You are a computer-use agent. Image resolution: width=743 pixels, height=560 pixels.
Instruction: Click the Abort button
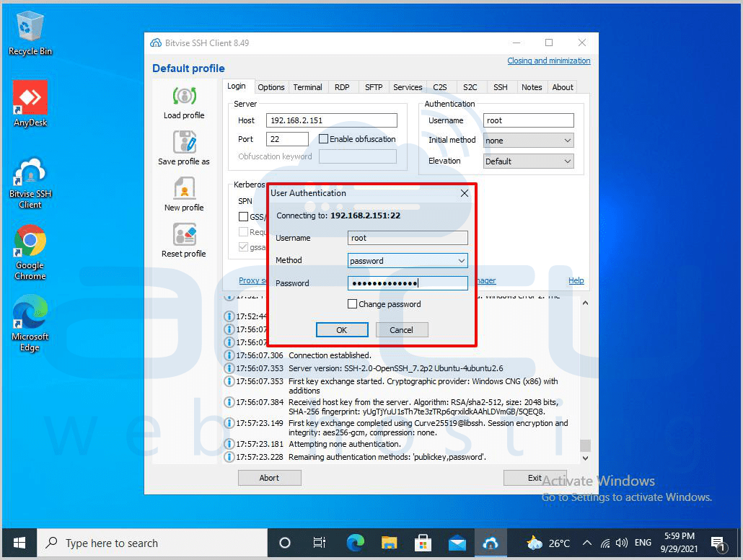coord(269,478)
